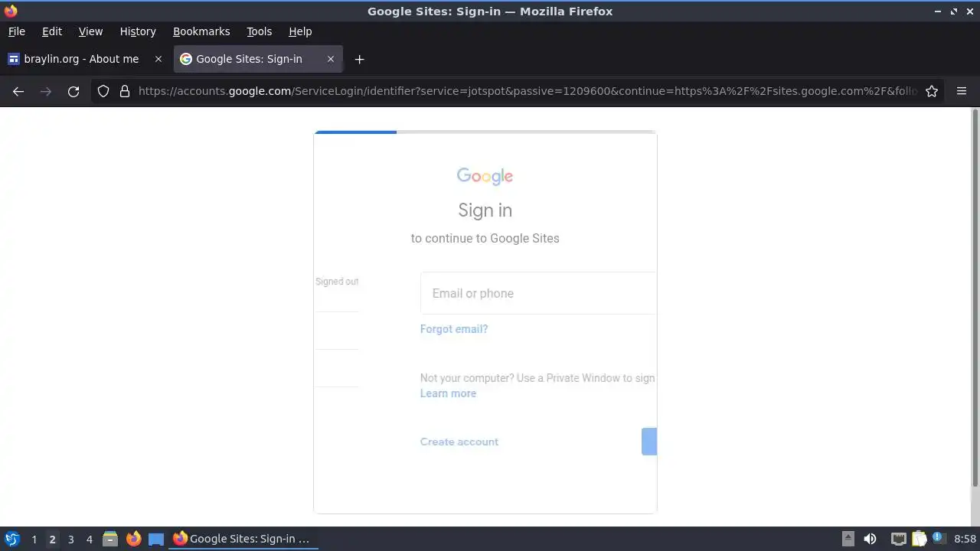Click the clock showing 8:58
The height and width of the screenshot is (551, 980).
point(965,539)
